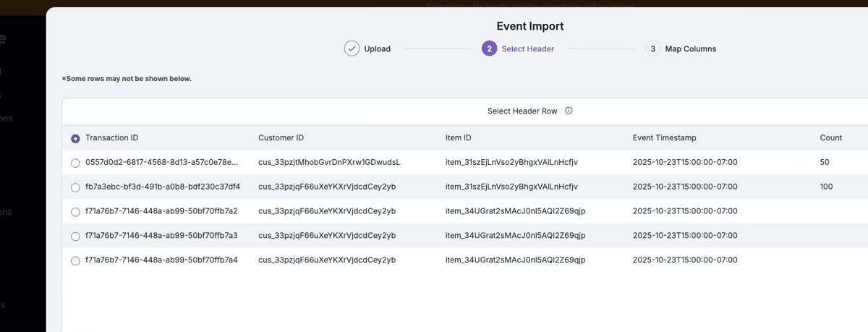Click the Select Header step label

pyautogui.click(x=527, y=49)
